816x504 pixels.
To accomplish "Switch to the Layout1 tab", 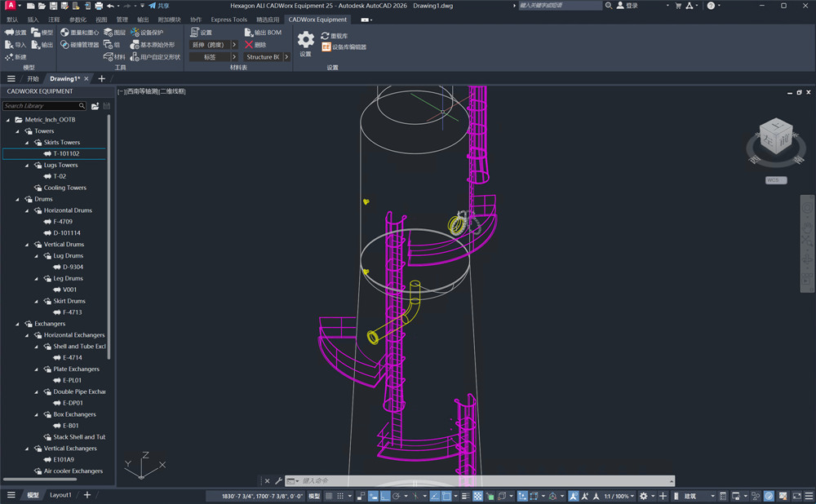I will [60, 495].
